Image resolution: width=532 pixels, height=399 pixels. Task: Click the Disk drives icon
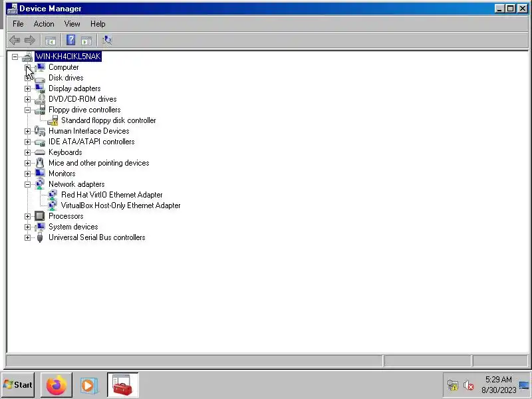(x=40, y=78)
